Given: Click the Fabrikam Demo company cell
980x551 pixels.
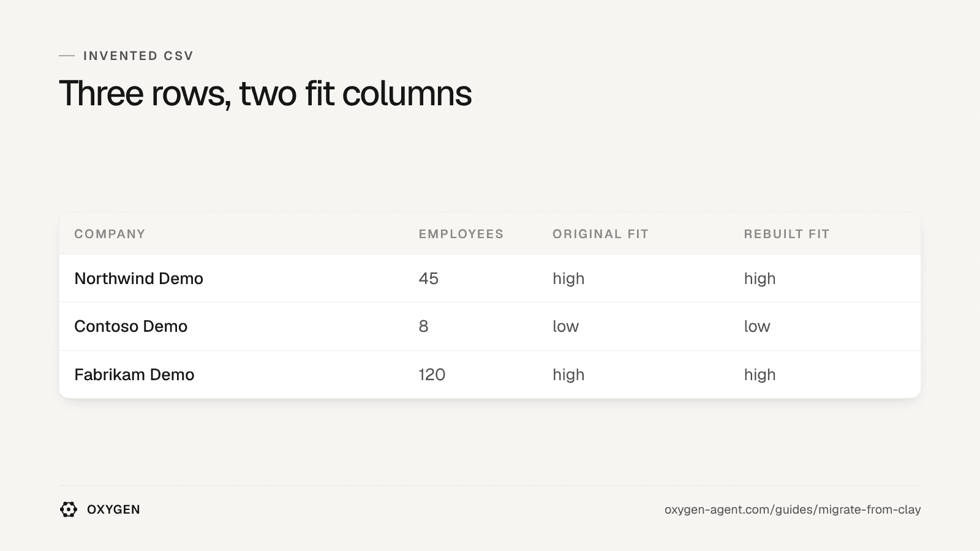Looking at the screenshot, I should click(134, 375).
